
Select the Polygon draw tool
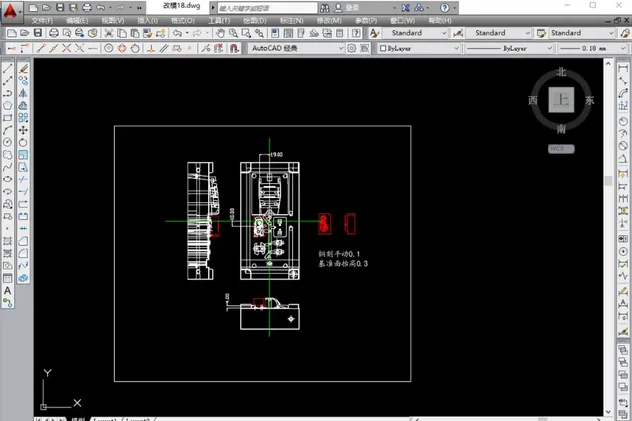pos(8,106)
